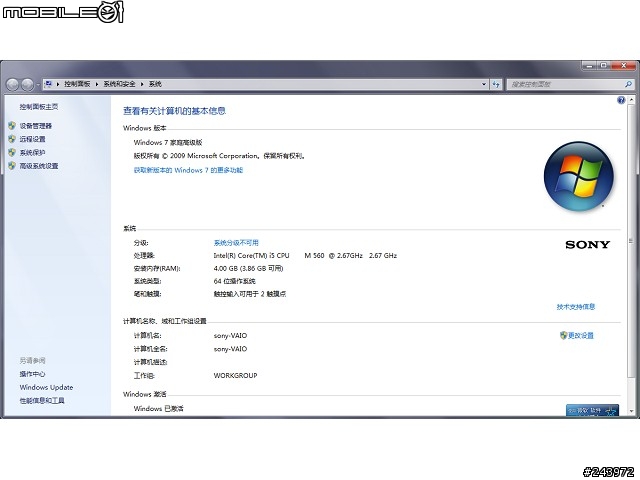The image size is (640, 480).
Task: Select 系统和安全 in the address breadcrumb
Action: (x=119, y=84)
